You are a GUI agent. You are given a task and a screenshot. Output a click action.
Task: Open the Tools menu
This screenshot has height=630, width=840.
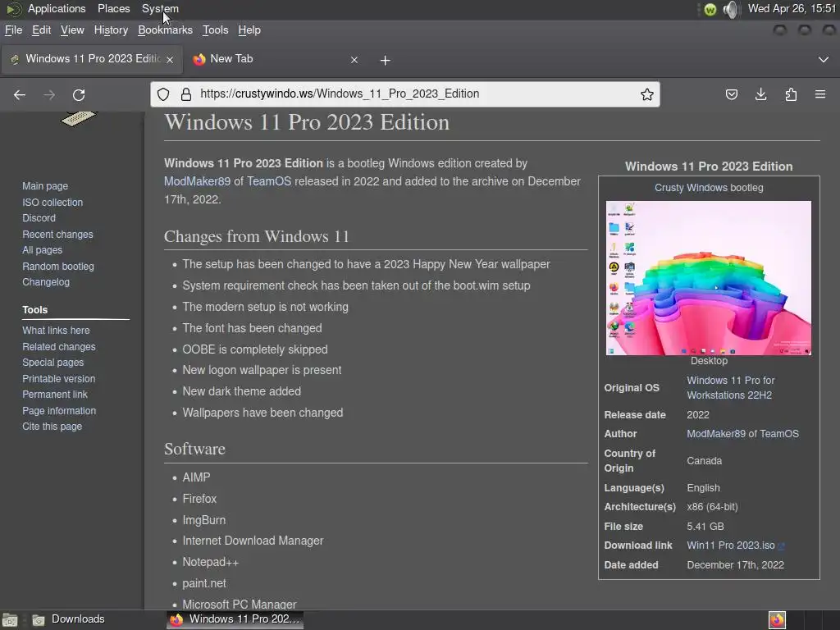click(x=216, y=30)
